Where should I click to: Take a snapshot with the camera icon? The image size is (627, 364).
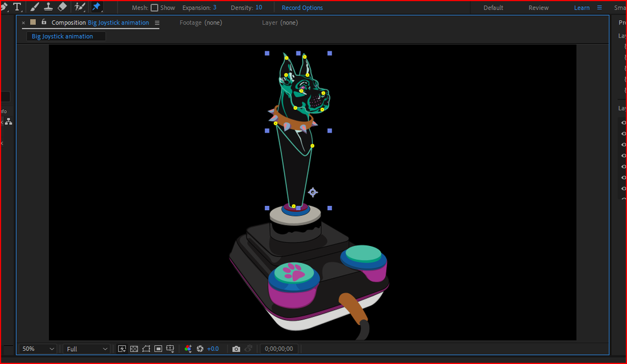(236, 349)
